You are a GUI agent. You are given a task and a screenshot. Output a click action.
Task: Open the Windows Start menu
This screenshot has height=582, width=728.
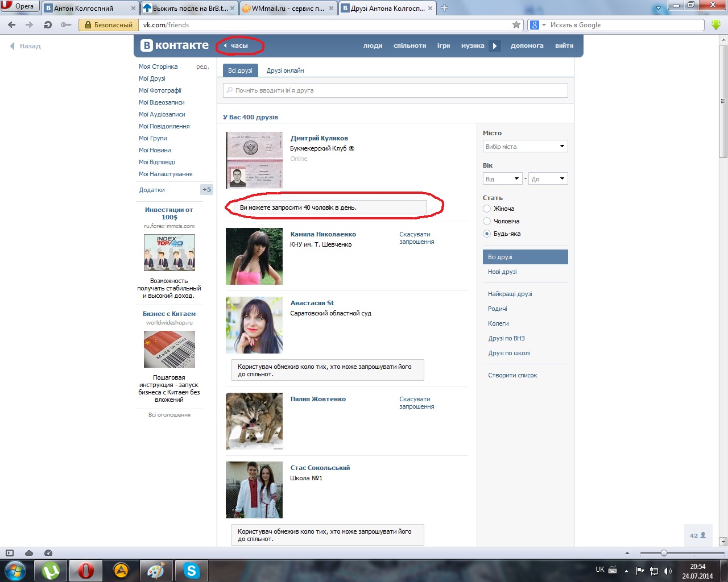pos(14,570)
